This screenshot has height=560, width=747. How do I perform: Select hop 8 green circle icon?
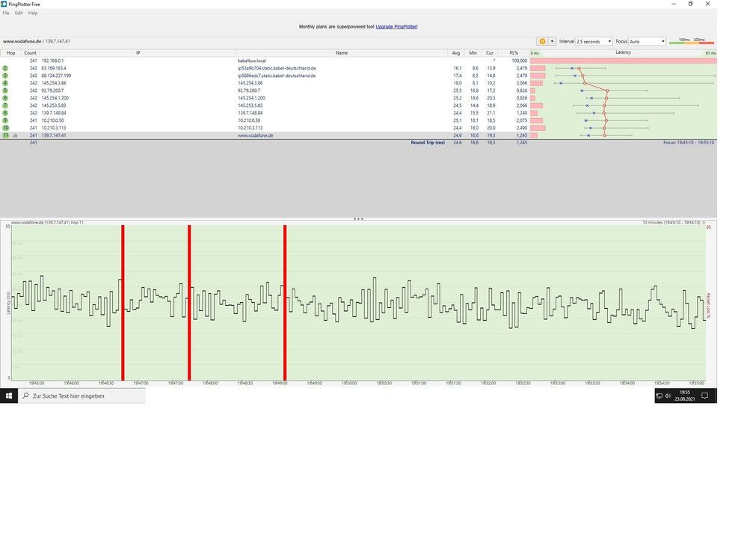(5, 113)
